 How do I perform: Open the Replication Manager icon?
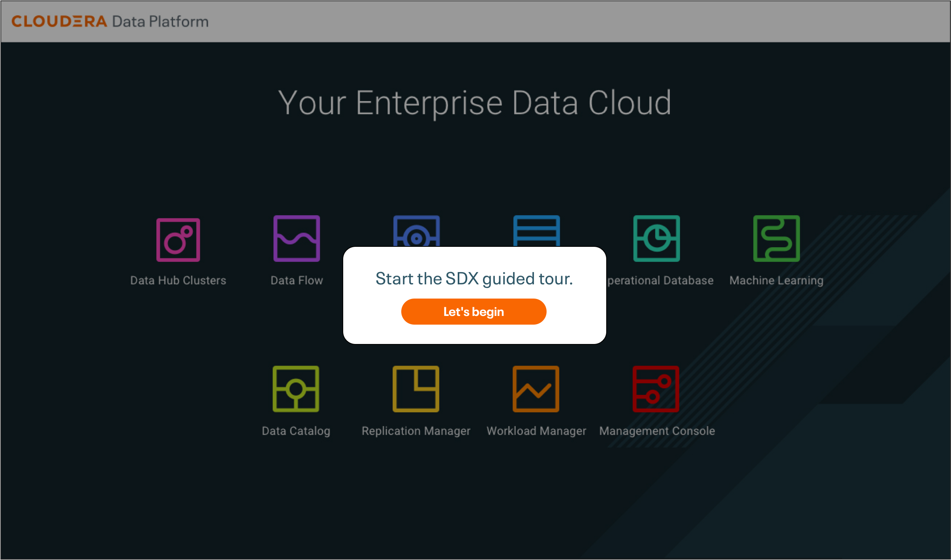pyautogui.click(x=416, y=389)
